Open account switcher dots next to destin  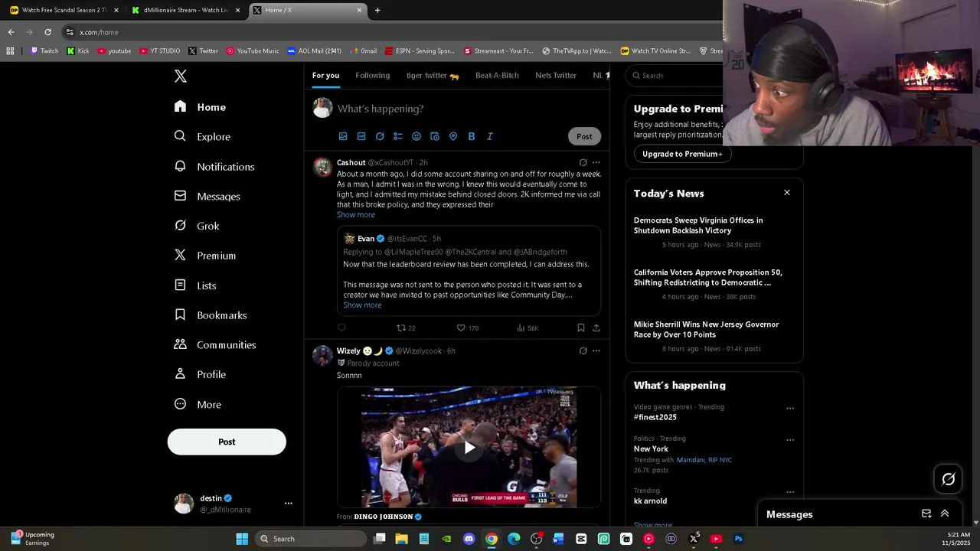click(x=289, y=503)
